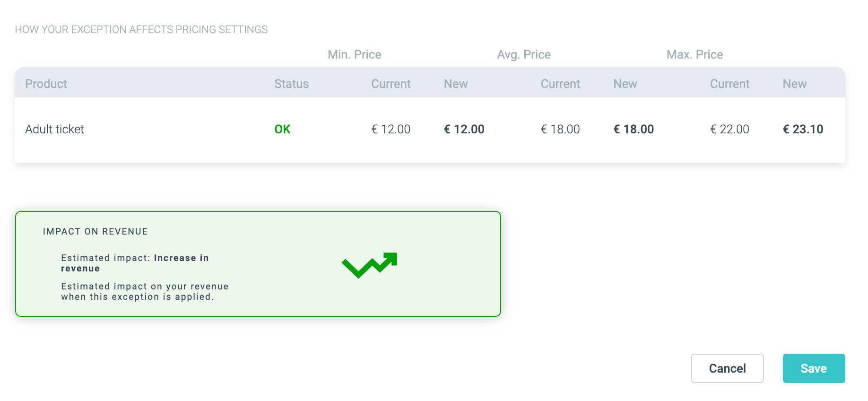Click the current maximum price € 22.00
Screen dimensions: 868x401
click(x=730, y=129)
